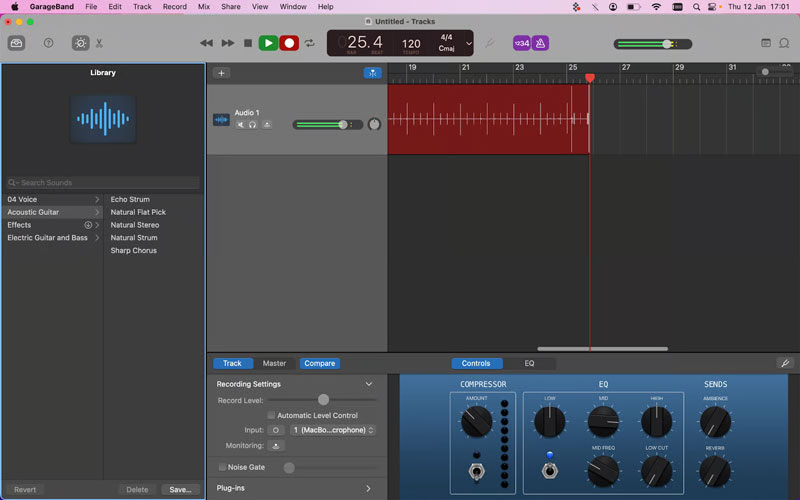Switch to the EQ tab
The width and height of the screenshot is (800, 500).
(529, 363)
